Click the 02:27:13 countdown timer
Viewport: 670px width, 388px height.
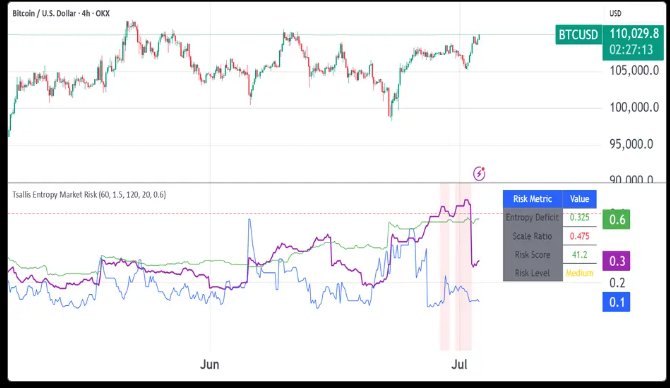click(631, 50)
